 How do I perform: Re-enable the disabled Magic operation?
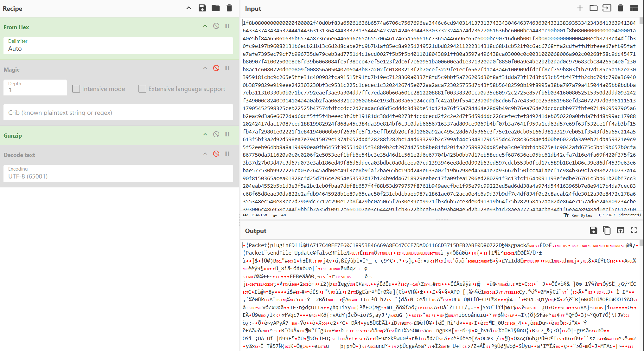pos(216,68)
